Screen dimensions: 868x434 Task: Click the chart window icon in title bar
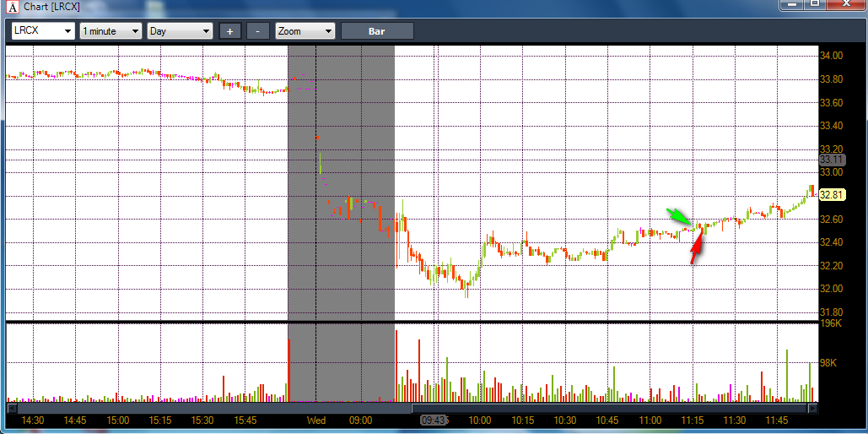coord(13,7)
